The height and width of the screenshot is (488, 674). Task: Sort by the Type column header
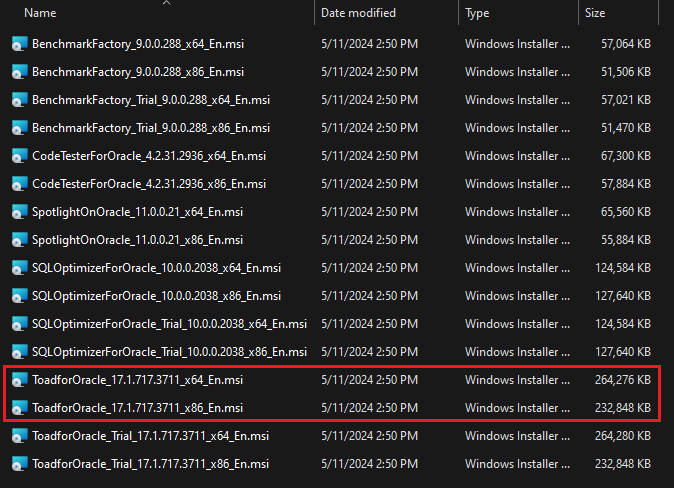pyautogui.click(x=477, y=13)
